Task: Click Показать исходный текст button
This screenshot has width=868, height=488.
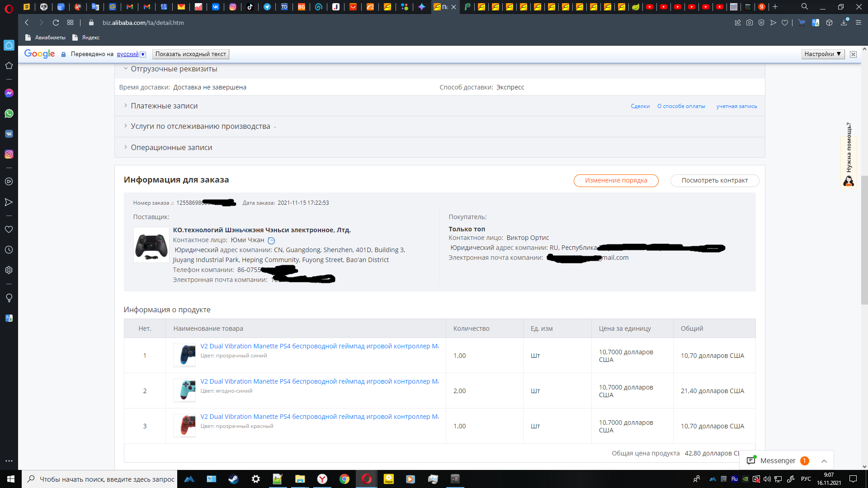Action: [x=190, y=54]
